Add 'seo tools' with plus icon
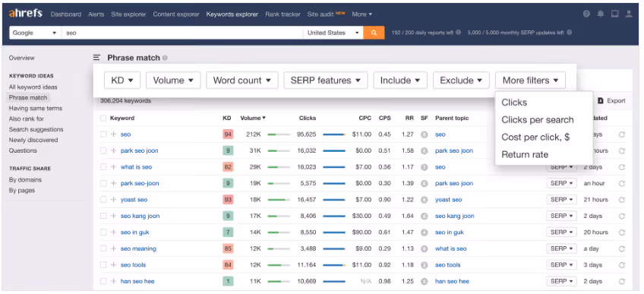This screenshot has height=294, width=644. pyautogui.click(x=114, y=265)
